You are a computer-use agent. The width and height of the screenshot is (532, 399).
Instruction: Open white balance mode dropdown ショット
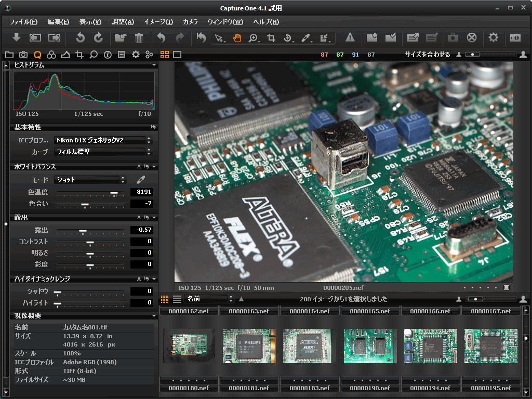90,179
